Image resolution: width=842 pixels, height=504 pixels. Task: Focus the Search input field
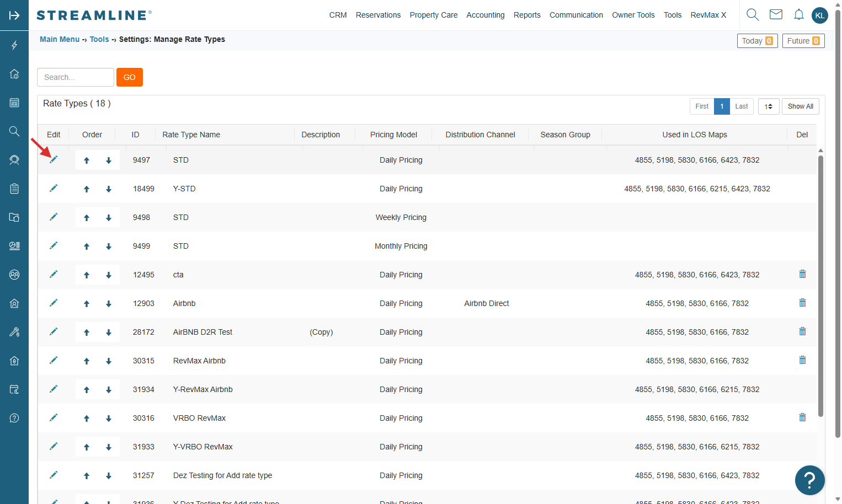[x=76, y=77]
